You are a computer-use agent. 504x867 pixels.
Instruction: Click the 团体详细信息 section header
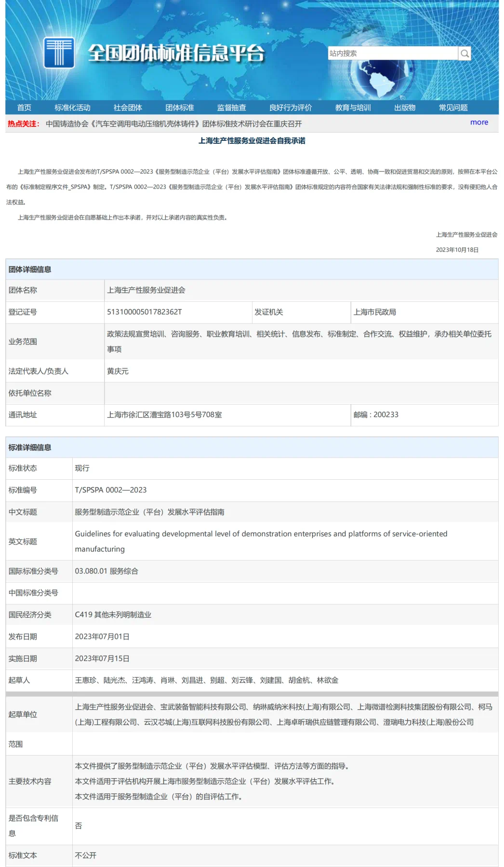pyautogui.click(x=30, y=270)
